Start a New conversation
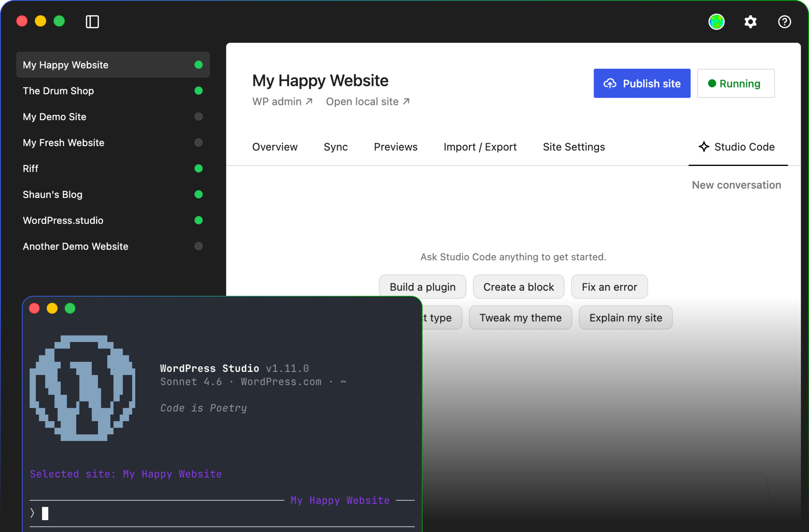This screenshot has height=532, width=809. click(736, 185)
